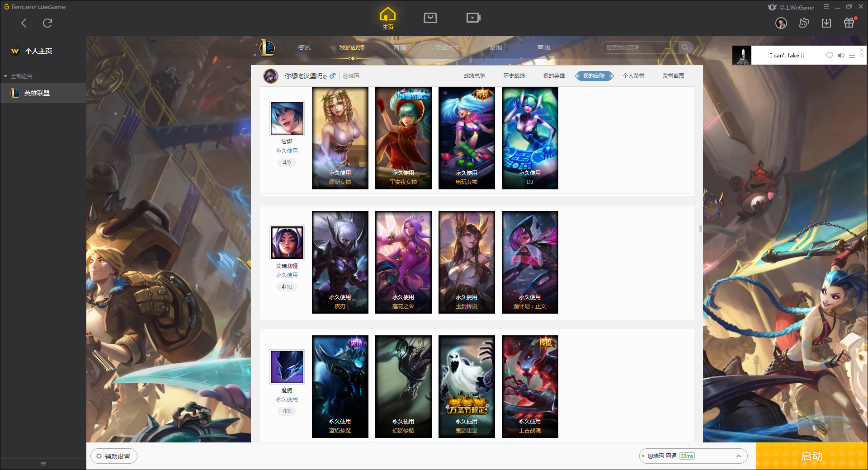Open the 玉剑传说 skin card
868x470 pixels.
coord(467,263)
